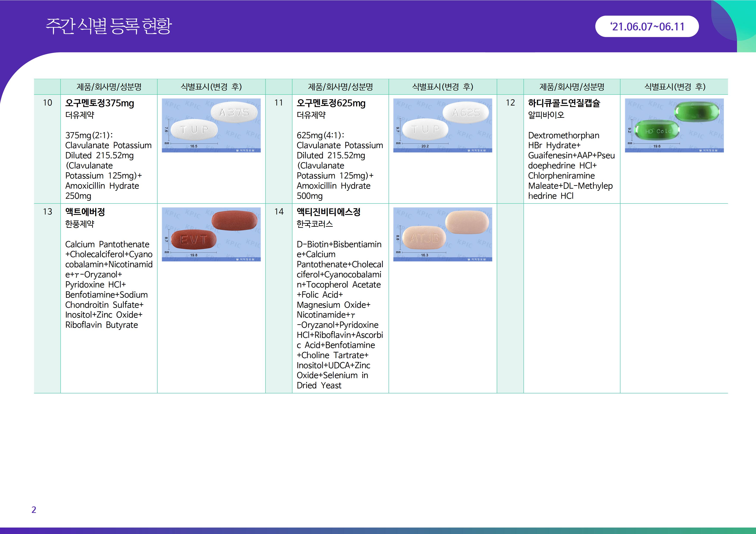Select product name 액트에버정
This screenshot has height=534, width=756.
pyautogui.click(x=85, y=212)
